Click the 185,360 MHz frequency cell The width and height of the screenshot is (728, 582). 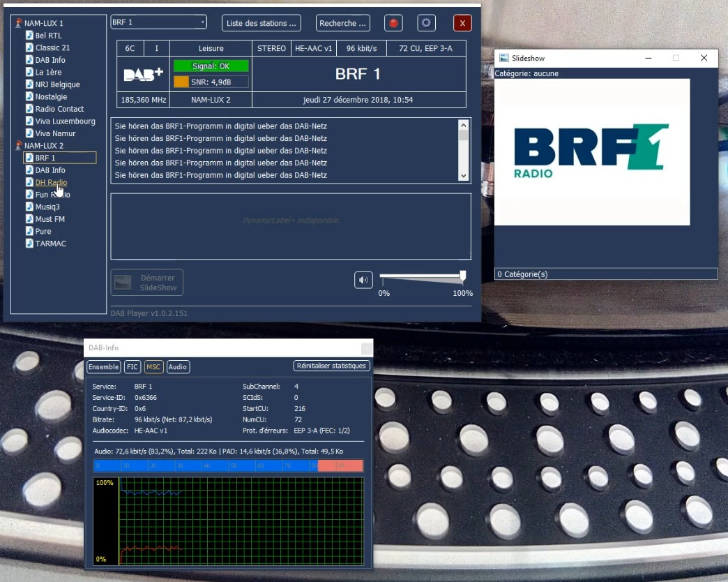[144, 100]
